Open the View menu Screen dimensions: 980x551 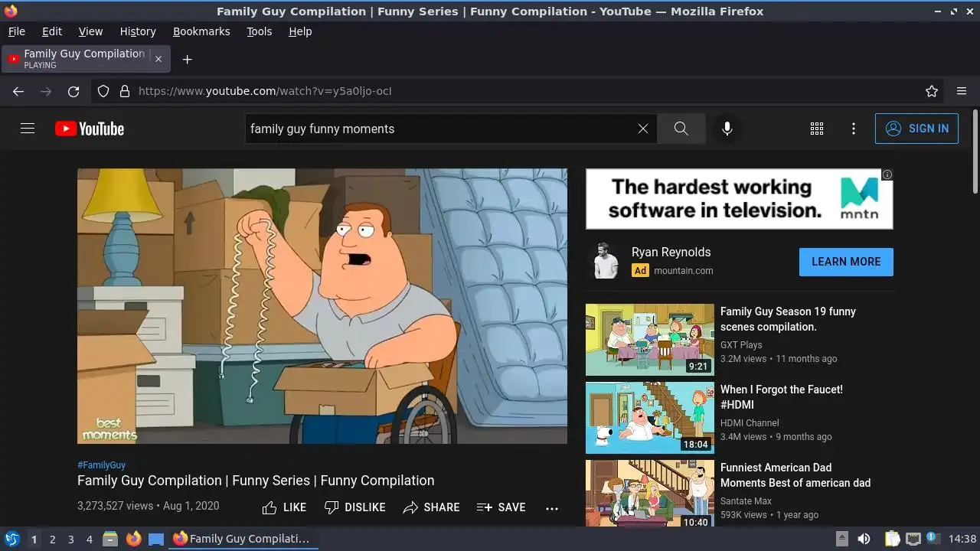tap(90, 31)
